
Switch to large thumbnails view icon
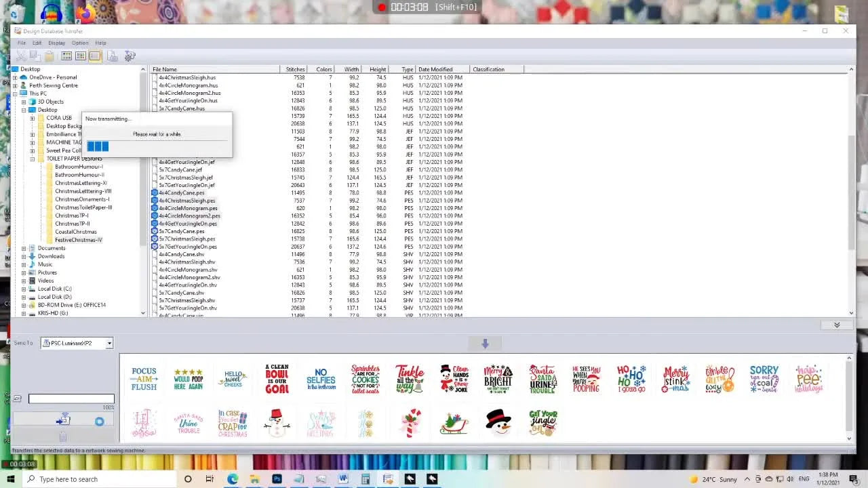[x=66, y=56]
